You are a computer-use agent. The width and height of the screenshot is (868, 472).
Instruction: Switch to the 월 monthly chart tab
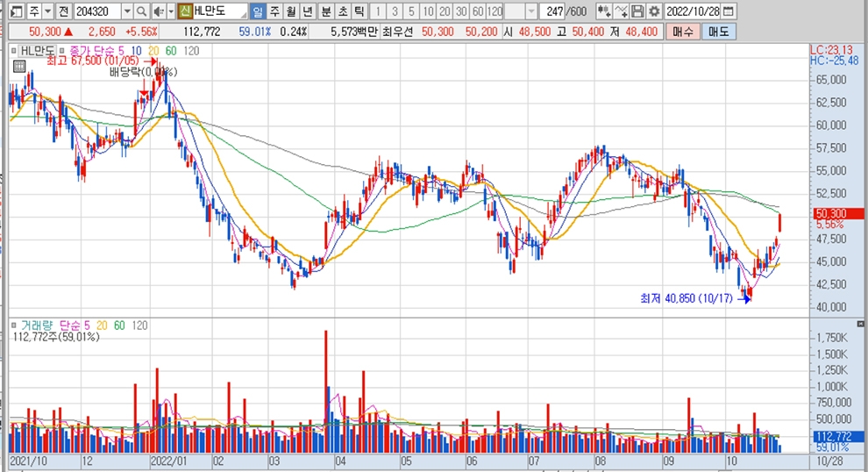pyautogui.click(x=290, y=11)
